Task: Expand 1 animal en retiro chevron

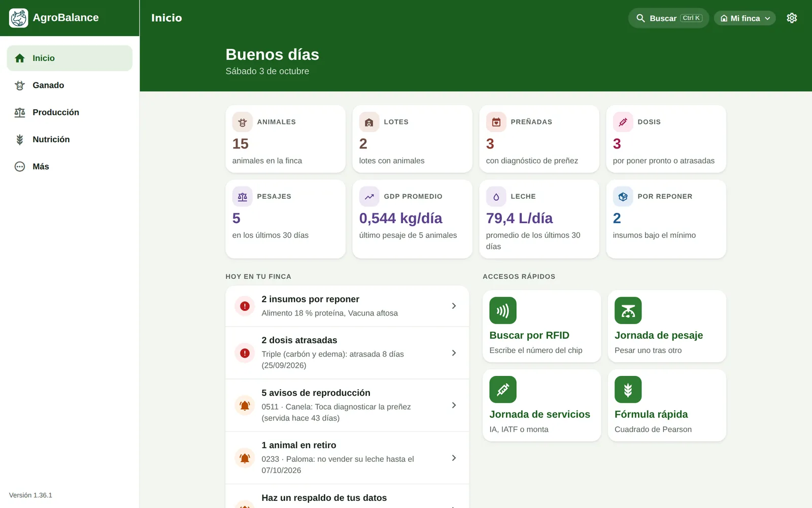Action: (454, 458)
